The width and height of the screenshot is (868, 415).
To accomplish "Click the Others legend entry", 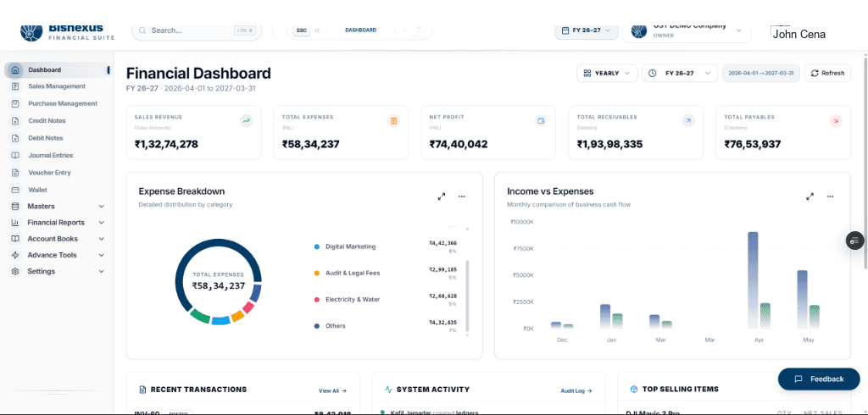I will pos(336,326).
